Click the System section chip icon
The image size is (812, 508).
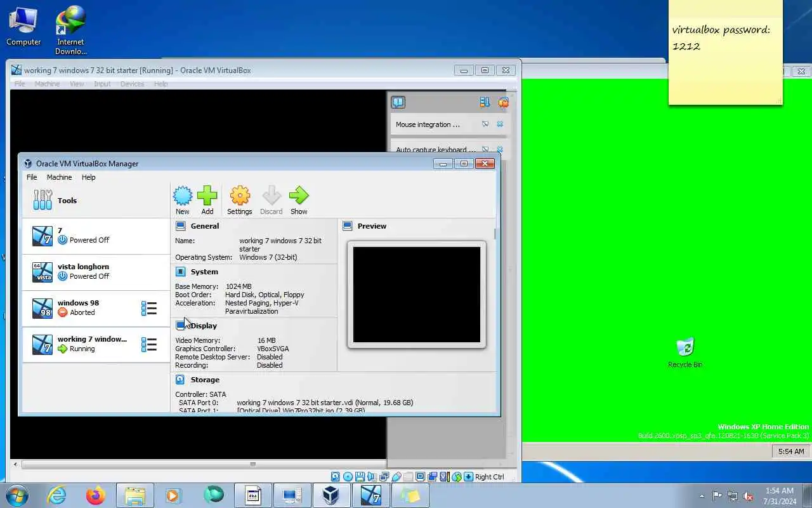180,272
